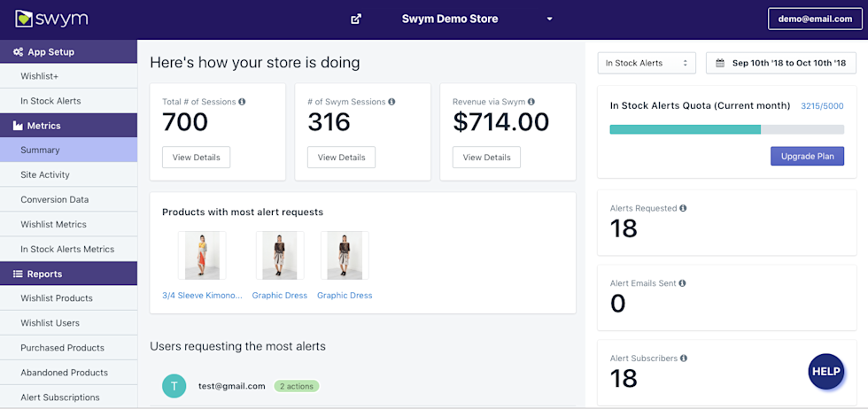Open the round HELP button
Screen dimensions: 868x409
coord(825,371)
